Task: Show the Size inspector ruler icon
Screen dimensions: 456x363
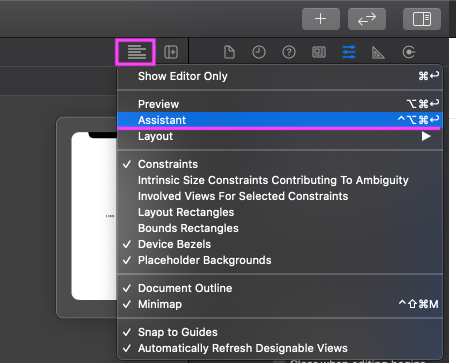Action: click(378, 52)
